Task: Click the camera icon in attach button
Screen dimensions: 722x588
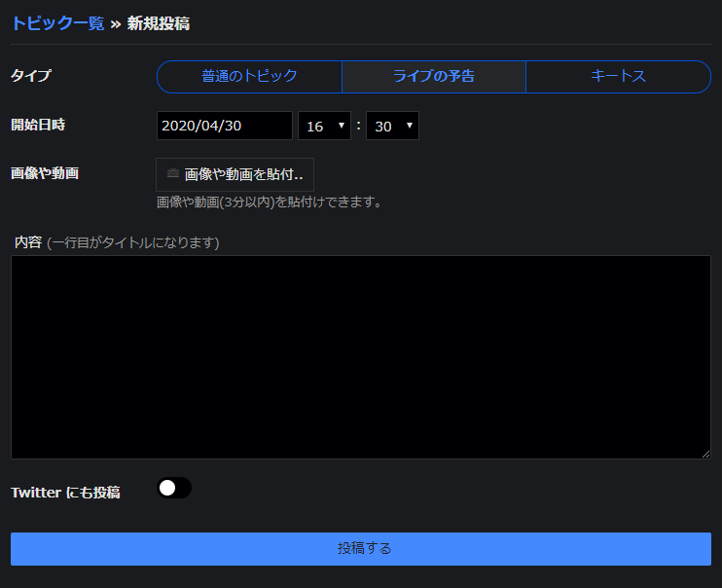Action: click(x=172, y=174)
